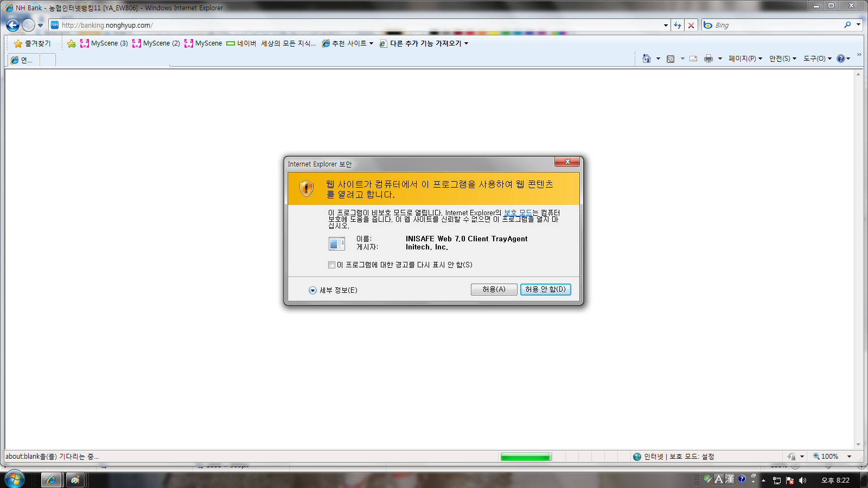868x488 pixels.
Task: Open the 100% zoom level dropdown arrow
Action: click(x=849, y=457)
